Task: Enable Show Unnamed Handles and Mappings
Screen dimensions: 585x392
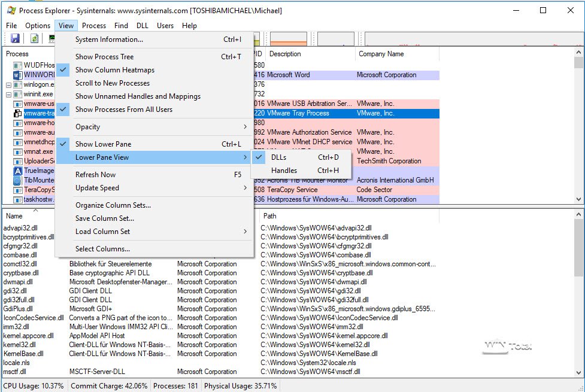Action: pos(154,96)
